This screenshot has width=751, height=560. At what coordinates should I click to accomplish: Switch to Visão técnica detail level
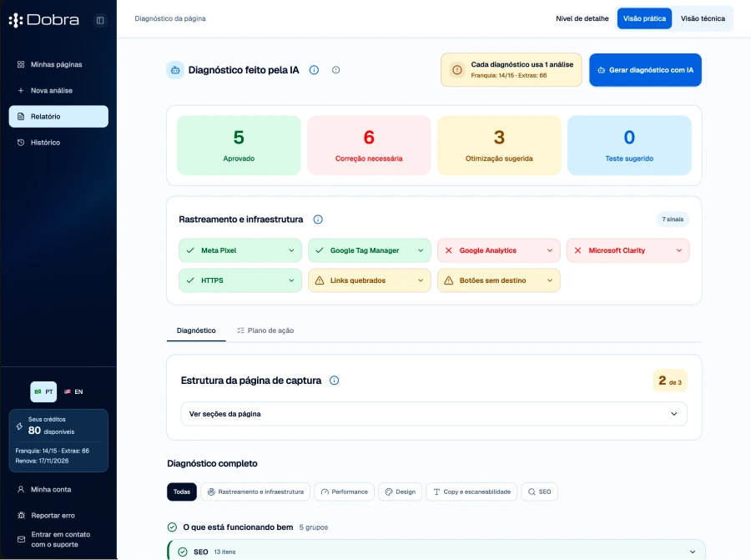click(703, 18)
